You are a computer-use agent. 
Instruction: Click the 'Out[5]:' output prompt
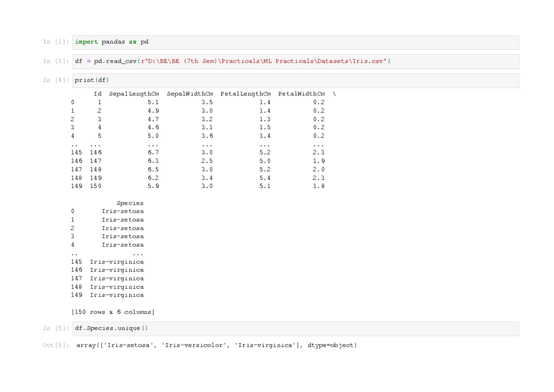click(56, 345)
